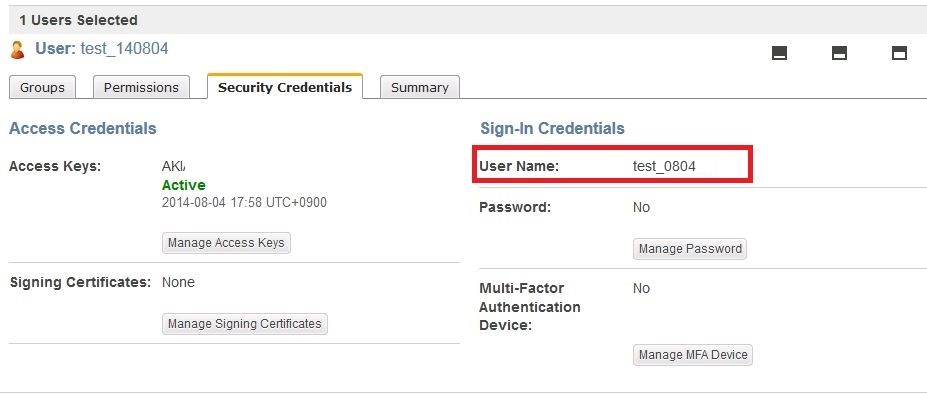This screenshot has height=394, width=927.
Task: Click the Manage Password button
Action: [690, 248]
